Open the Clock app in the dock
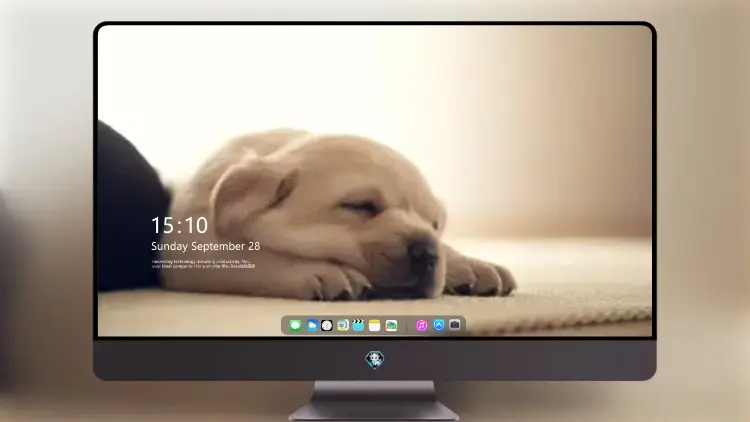This screenshot has height=422, width=750. (x=327, y=325)
